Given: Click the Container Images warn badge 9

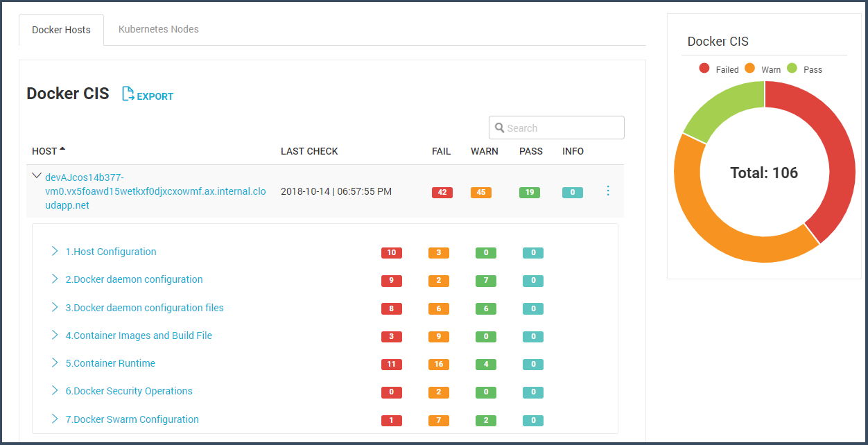Looking at the screenshot, I should click(x=439, y=337).
